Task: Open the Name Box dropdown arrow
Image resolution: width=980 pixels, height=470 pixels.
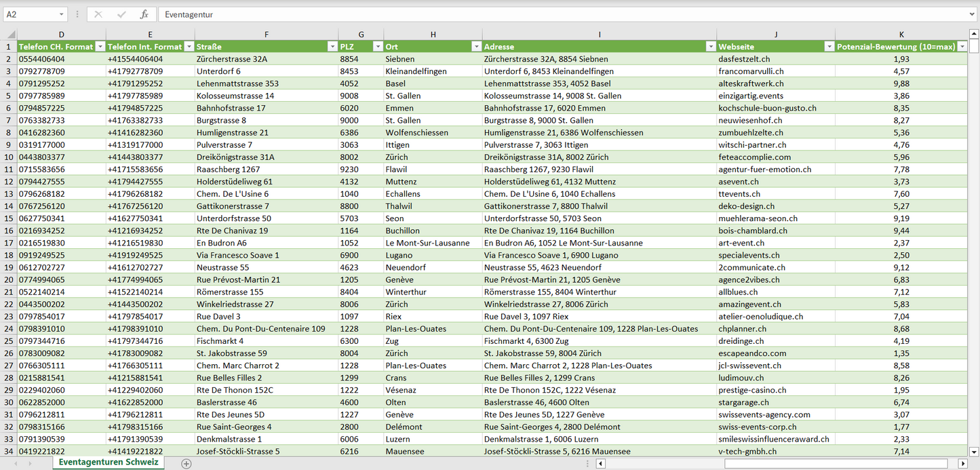Action: pyautogui.click(x=62, y=14)
